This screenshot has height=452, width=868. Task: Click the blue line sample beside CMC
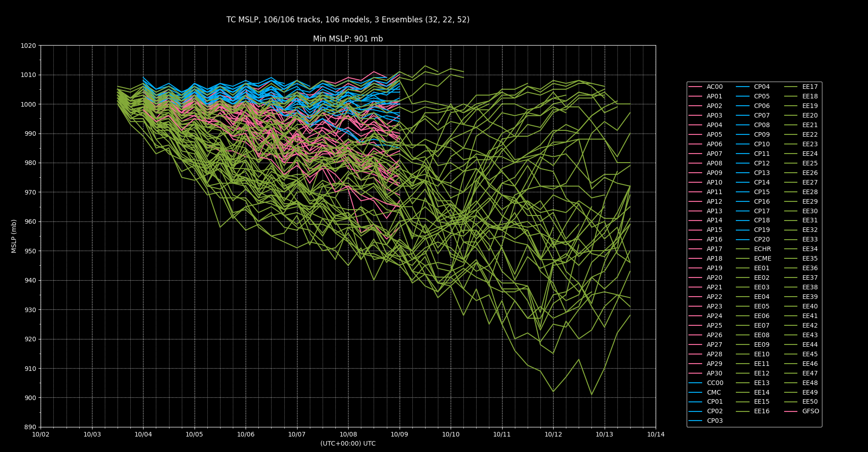(x=695, y=392)
